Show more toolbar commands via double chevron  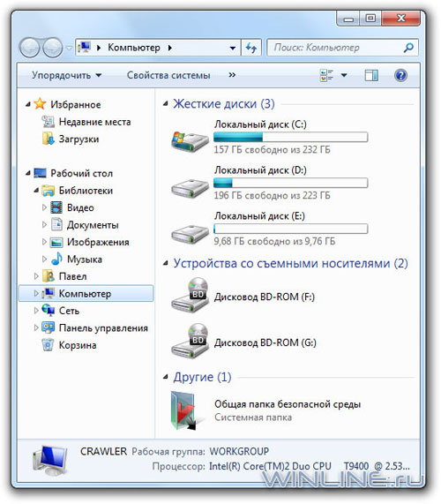232,75
